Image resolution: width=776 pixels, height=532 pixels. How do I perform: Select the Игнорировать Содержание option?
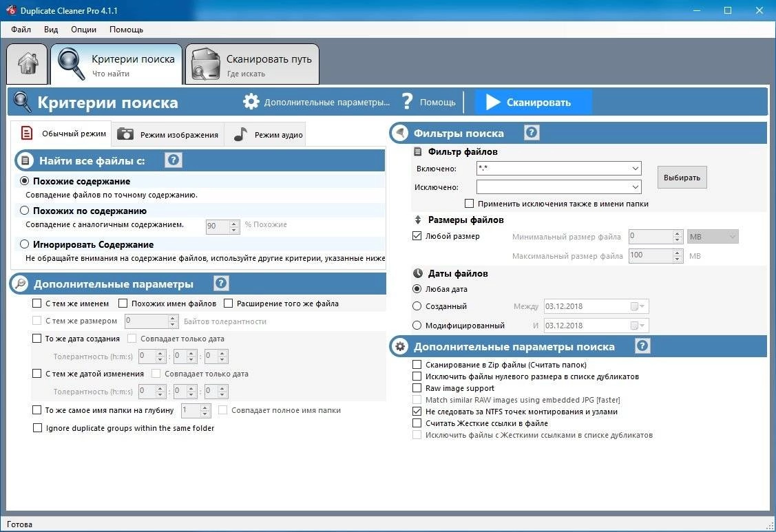tap(24, 244)
